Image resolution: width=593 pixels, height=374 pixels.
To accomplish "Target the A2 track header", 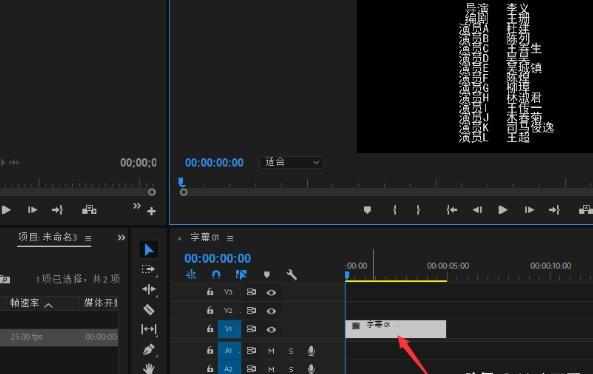I will 229,368.
